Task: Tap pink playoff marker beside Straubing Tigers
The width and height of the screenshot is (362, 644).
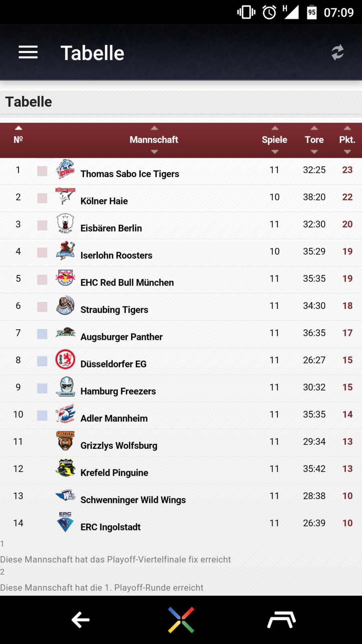Action: (x=42, y=307)
